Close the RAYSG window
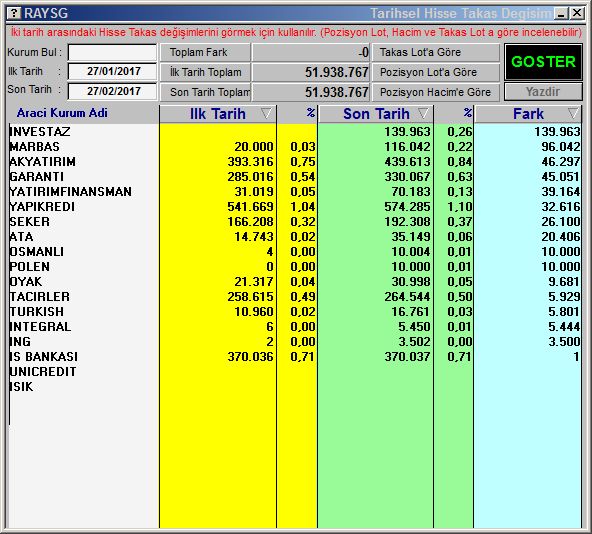The image size is (592, 534). click(x=577, y=14)
